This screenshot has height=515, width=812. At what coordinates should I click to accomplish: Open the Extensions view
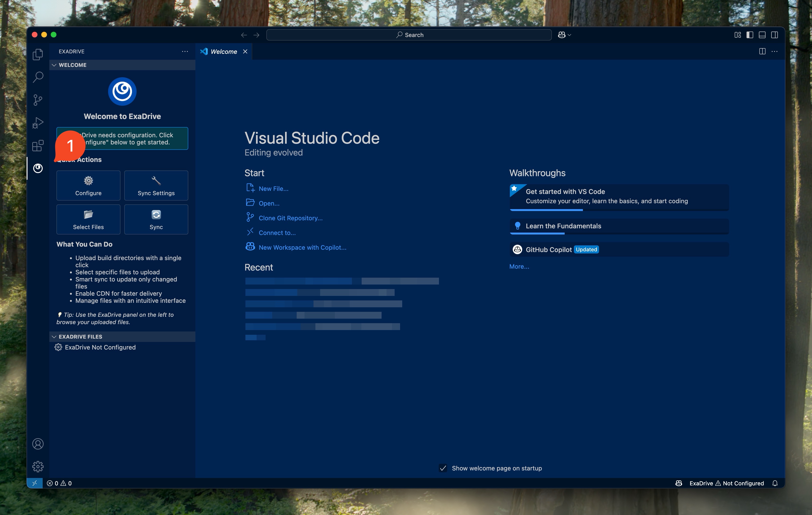(x=38, y=146)
